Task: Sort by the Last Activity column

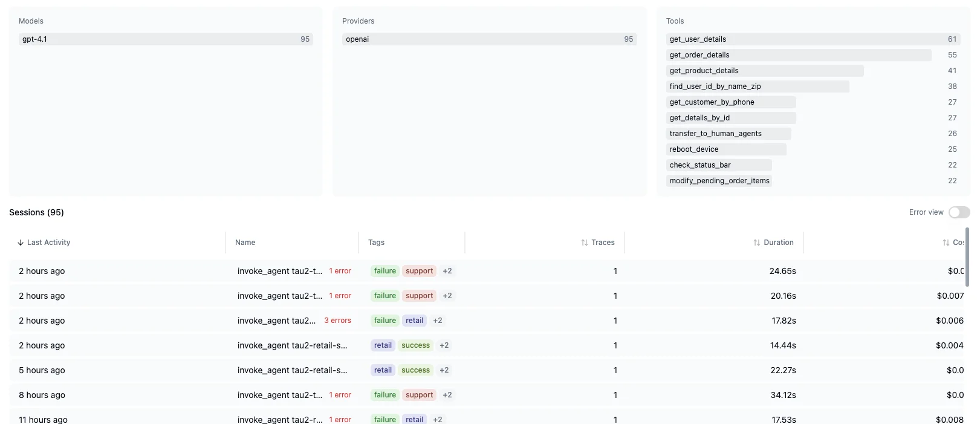Action: click(44, 243)
